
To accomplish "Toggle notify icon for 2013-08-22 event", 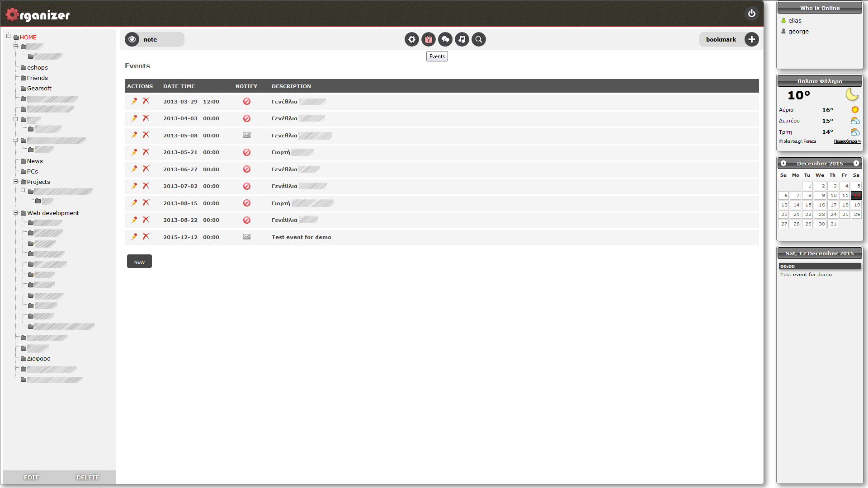I will 247,220.
